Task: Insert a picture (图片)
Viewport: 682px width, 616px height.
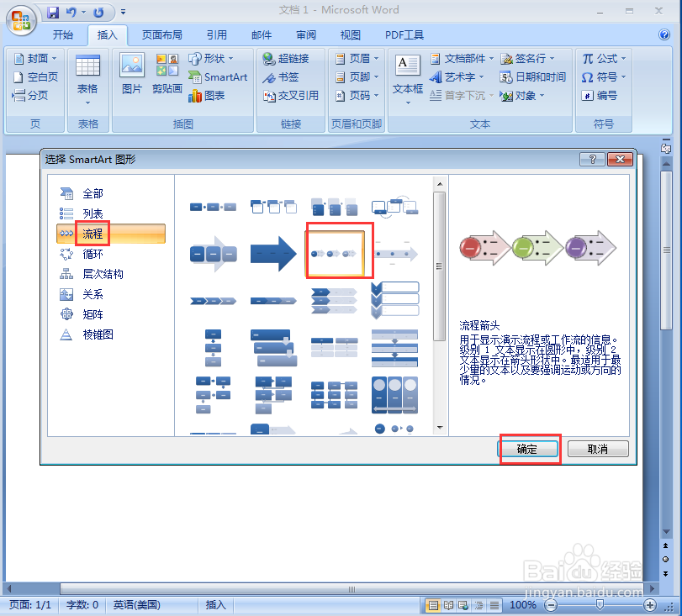Action: [132, 73]
